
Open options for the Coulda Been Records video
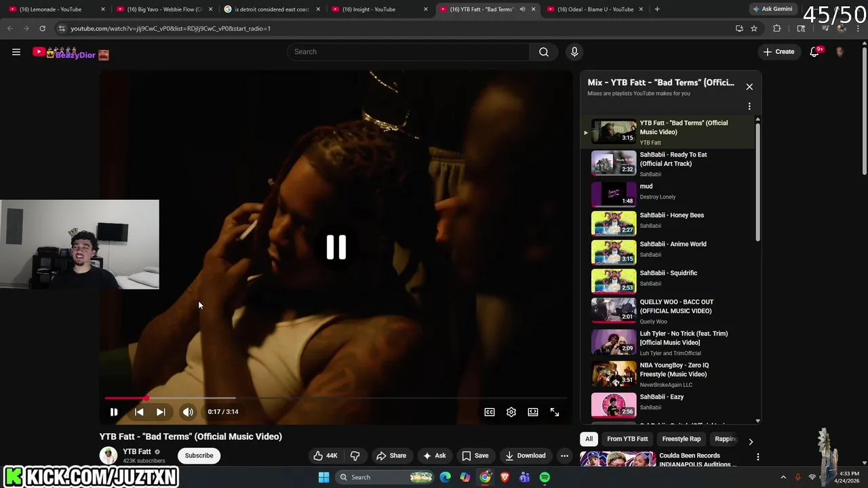(x=758, y=457)
